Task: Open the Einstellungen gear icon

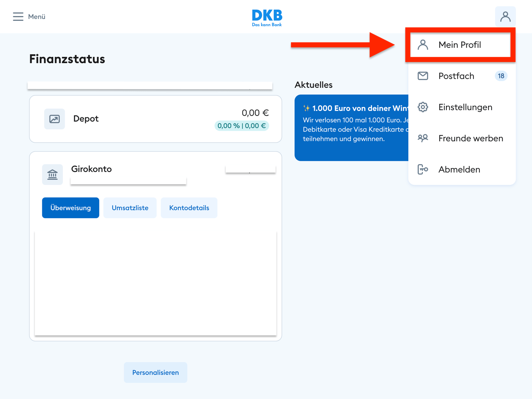Action: (423, 107)
